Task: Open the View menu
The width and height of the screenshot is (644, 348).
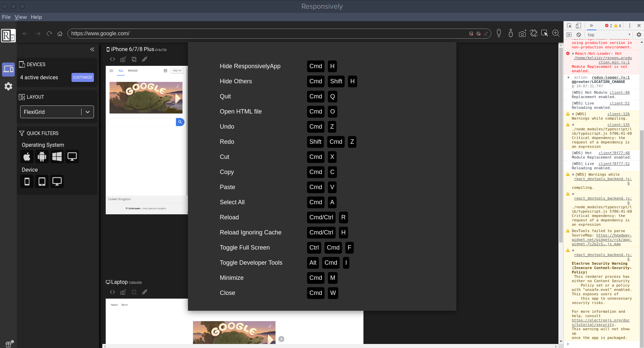Action: (x=20, y=17)
